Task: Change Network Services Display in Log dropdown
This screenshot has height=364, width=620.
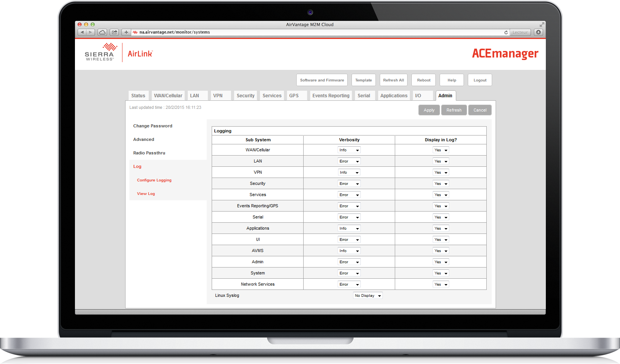Action: pos(441,284)
